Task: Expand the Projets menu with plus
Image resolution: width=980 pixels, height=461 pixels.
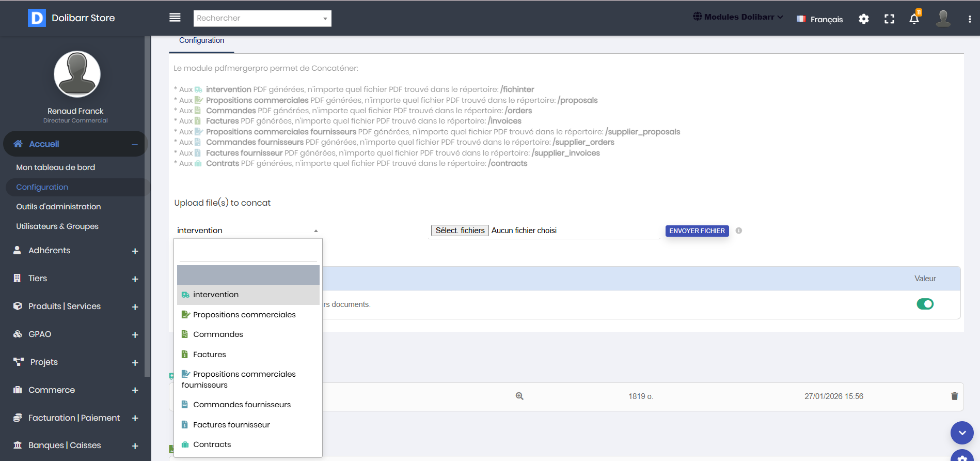Action: point(135,363)
